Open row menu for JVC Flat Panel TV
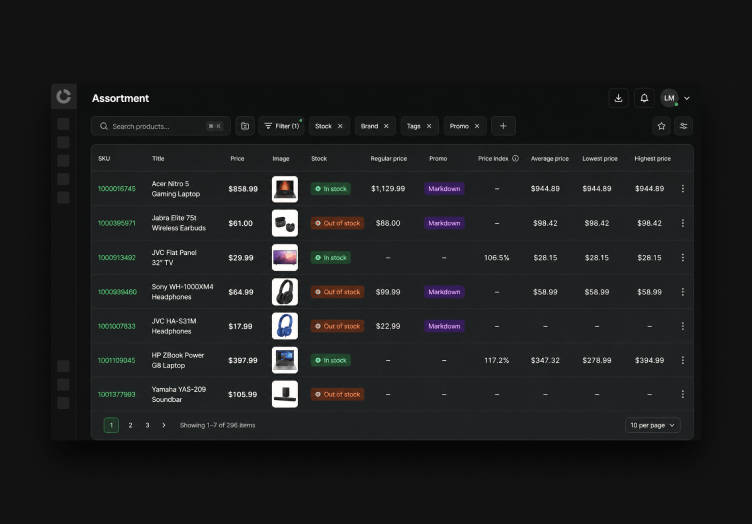The width and height of the screenshot is (752, 524). tap(682, 258)
